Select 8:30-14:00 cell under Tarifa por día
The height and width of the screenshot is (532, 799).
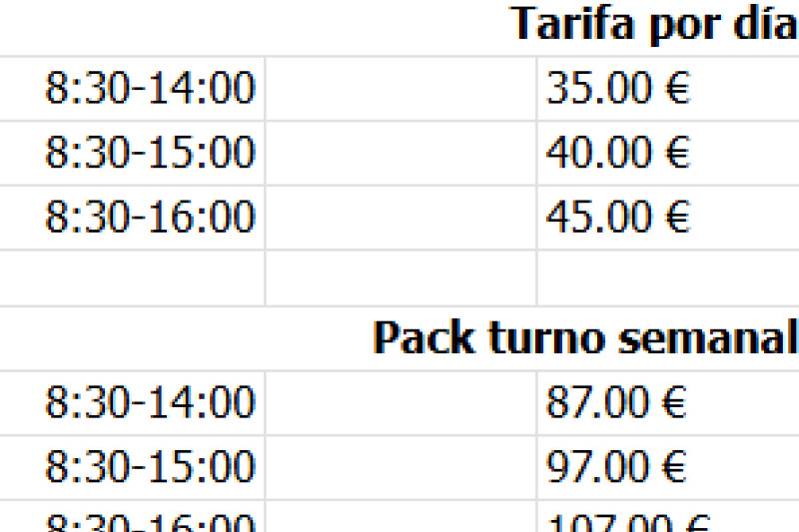(x=150, y=89)
